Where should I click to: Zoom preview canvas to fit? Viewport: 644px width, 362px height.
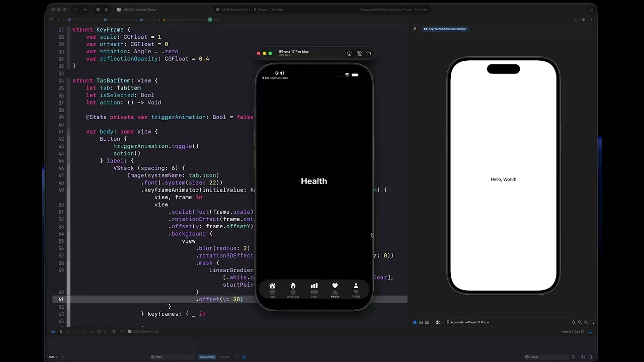[x=586, y=322]
